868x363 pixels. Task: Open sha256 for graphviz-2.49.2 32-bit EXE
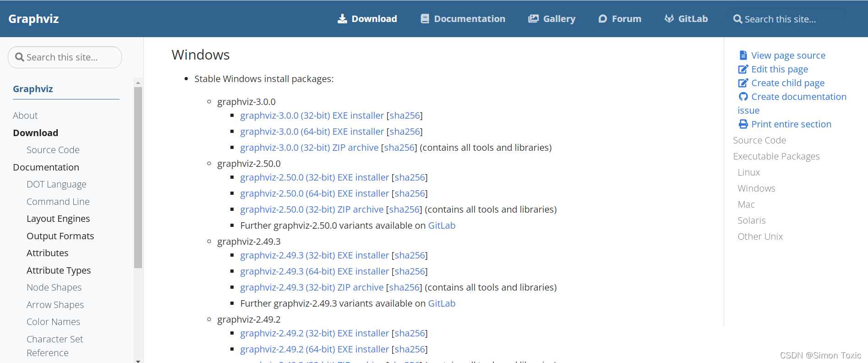(409, 333)
